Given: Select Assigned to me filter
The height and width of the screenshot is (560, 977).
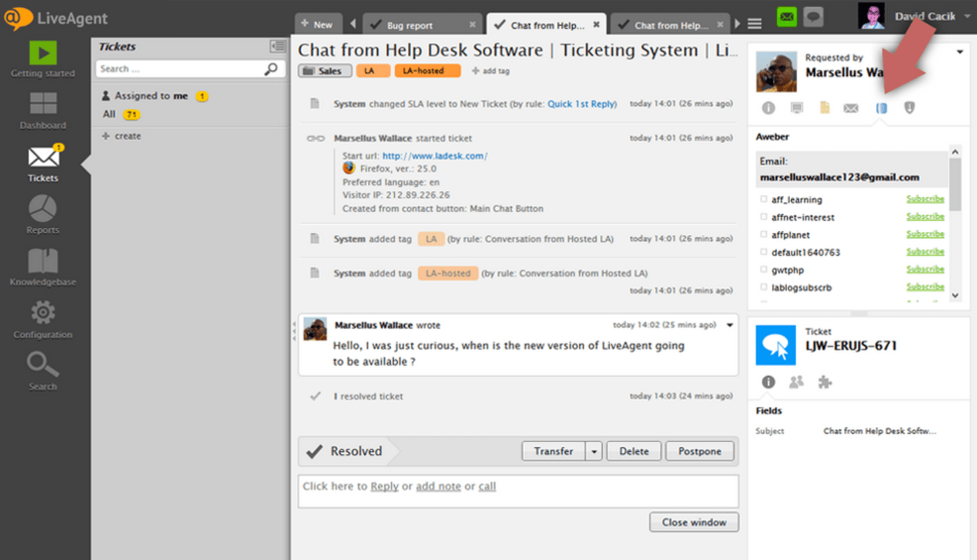Looking at the screenshot, I should coord(151,96).
